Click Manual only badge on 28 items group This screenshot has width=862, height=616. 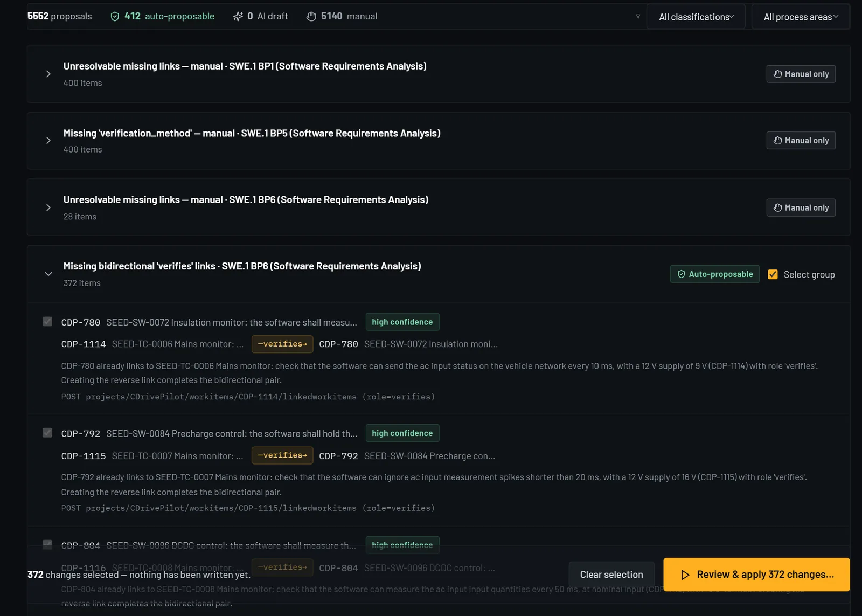801,207
